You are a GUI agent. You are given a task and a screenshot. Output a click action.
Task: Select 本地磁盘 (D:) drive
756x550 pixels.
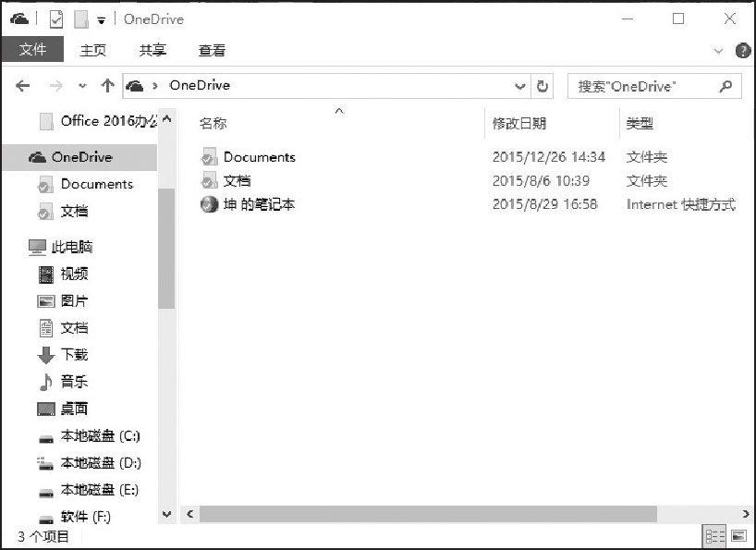coord(90,463)
